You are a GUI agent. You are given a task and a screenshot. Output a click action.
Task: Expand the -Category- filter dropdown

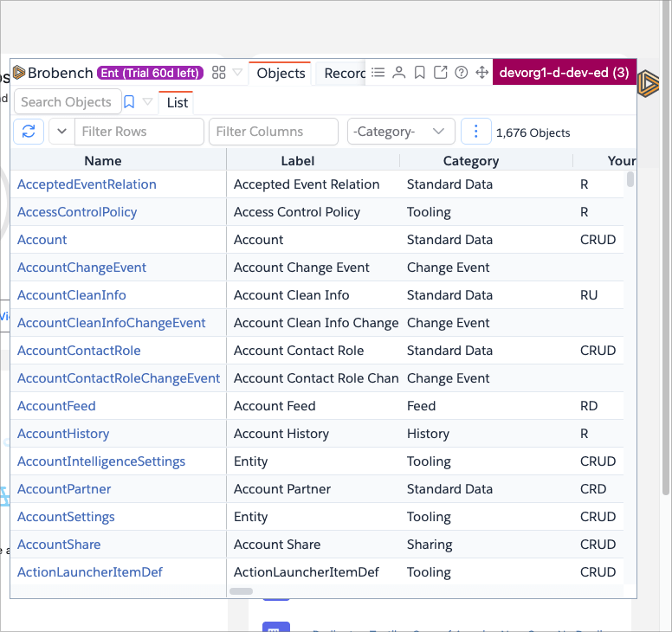(401, 132)
